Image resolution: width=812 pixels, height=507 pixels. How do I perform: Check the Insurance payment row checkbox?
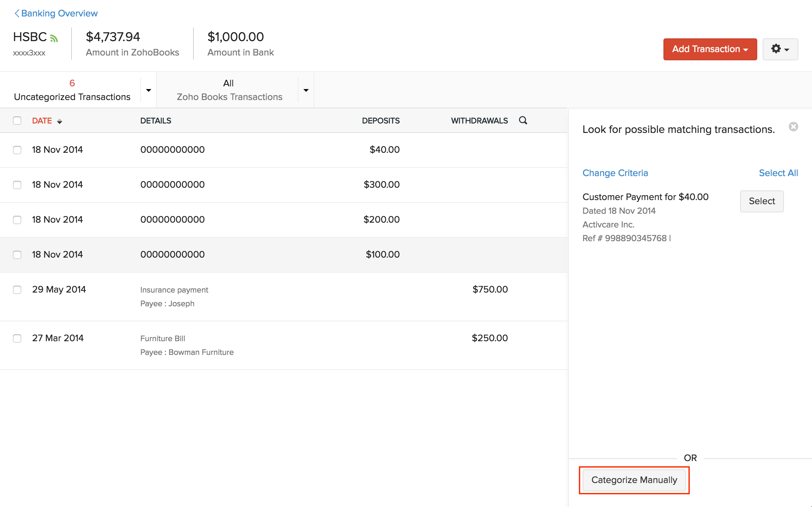(x=17, y=290)
